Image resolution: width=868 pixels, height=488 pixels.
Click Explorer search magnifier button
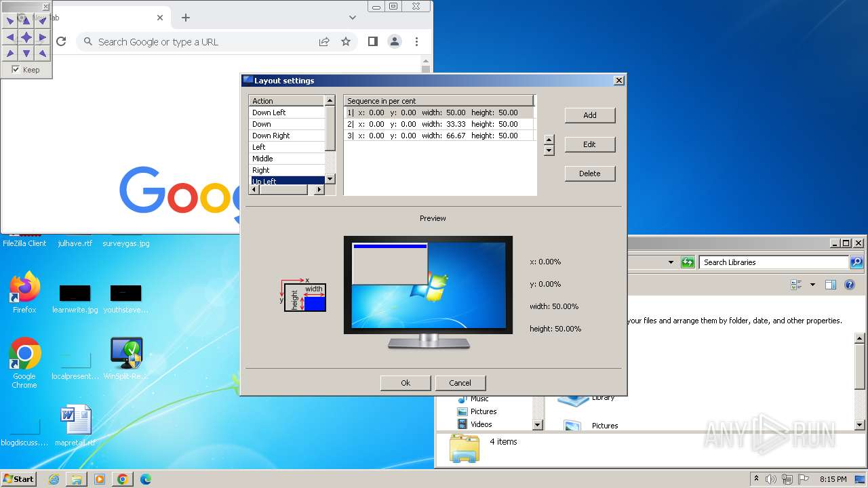856,262
